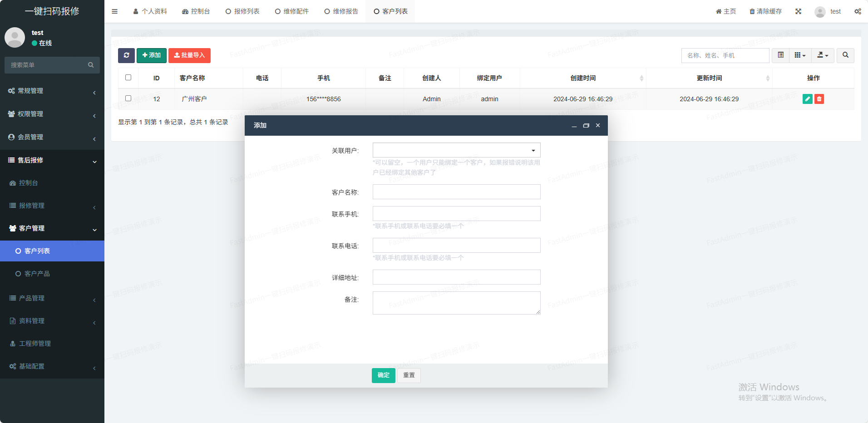Image resolution: width=868 pixels, height=423 pixels.
Task: Check the select-all checkbox in table header
Action: [128, 78]
